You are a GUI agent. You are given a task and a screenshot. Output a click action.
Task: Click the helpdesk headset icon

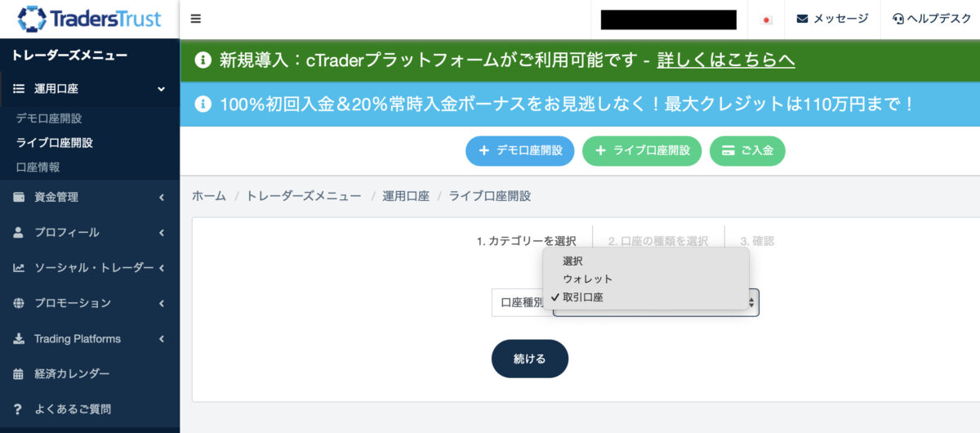pos(898,19)
